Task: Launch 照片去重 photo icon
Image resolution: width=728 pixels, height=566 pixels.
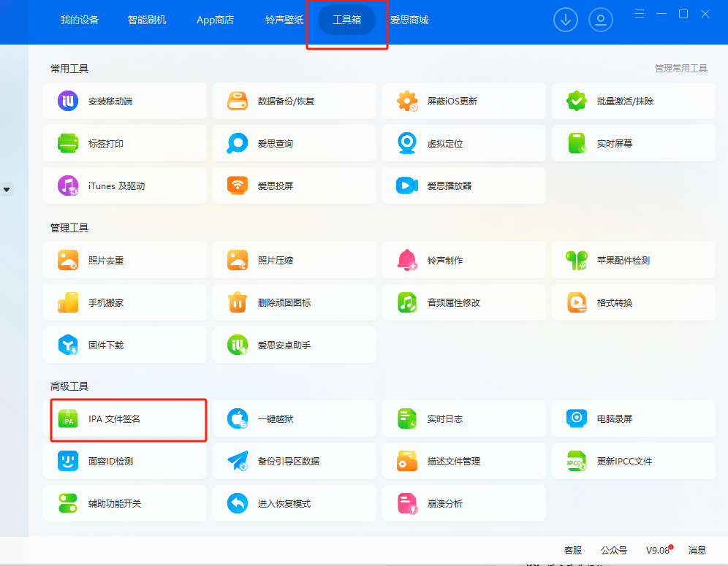Action: 68,260
